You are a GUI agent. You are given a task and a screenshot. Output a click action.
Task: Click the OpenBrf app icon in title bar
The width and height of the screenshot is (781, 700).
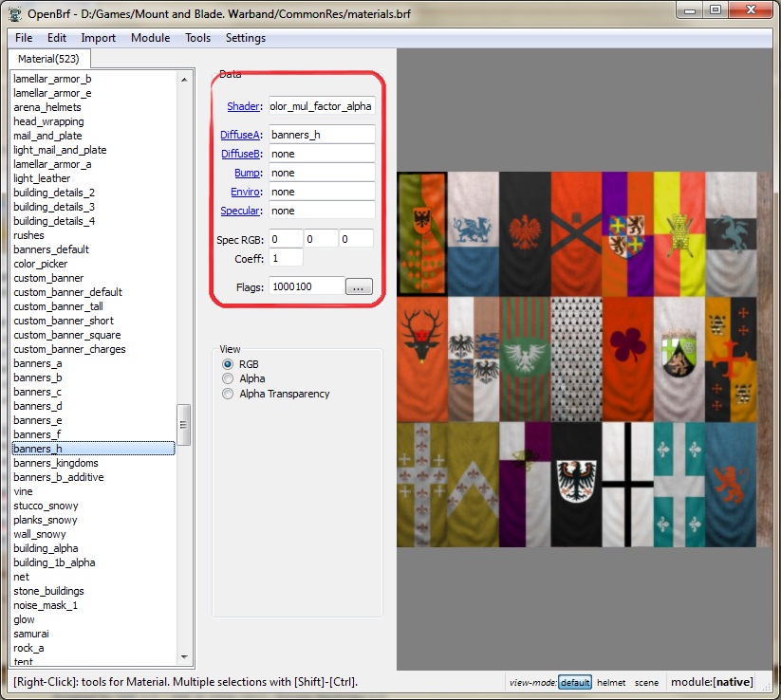pos(14,13)
